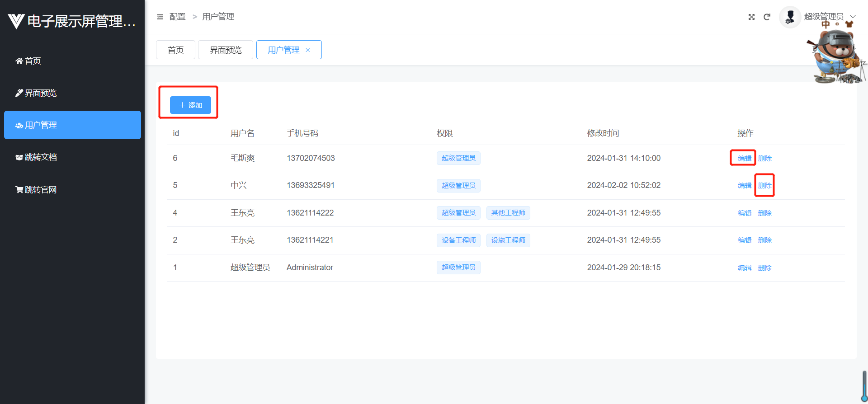This screenshot has width=868, height=404.
Task: Delete the Administrator row with id 1
Action: [x=764, y=268]
